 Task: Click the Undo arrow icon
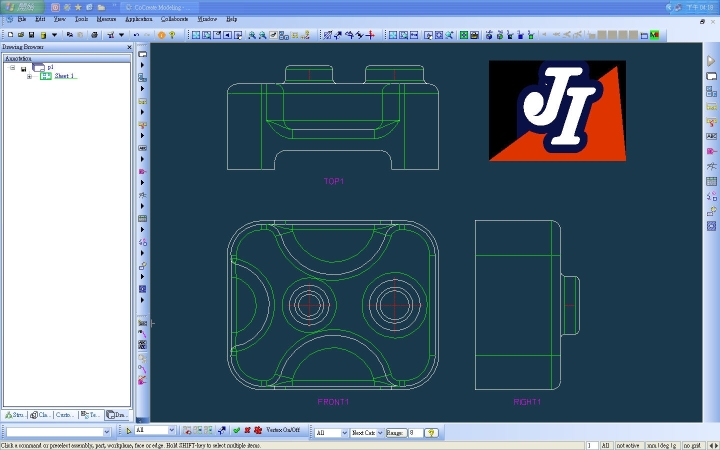click(x=136, y=35)
